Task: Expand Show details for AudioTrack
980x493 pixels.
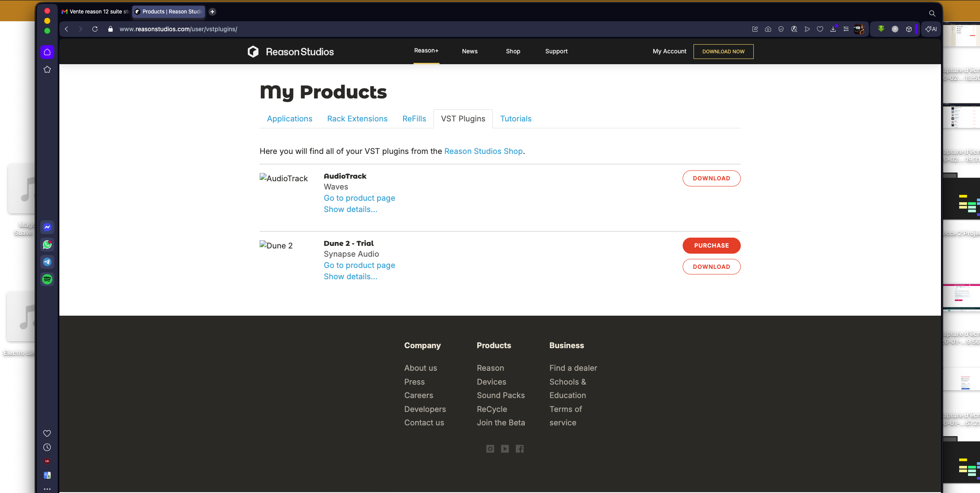Action: [x=351, y=209]
